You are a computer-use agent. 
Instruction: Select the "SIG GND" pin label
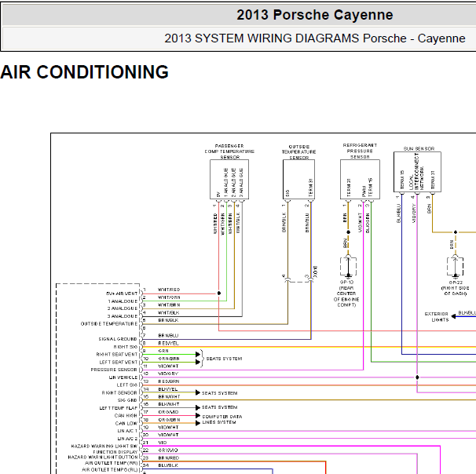[127, 400]
